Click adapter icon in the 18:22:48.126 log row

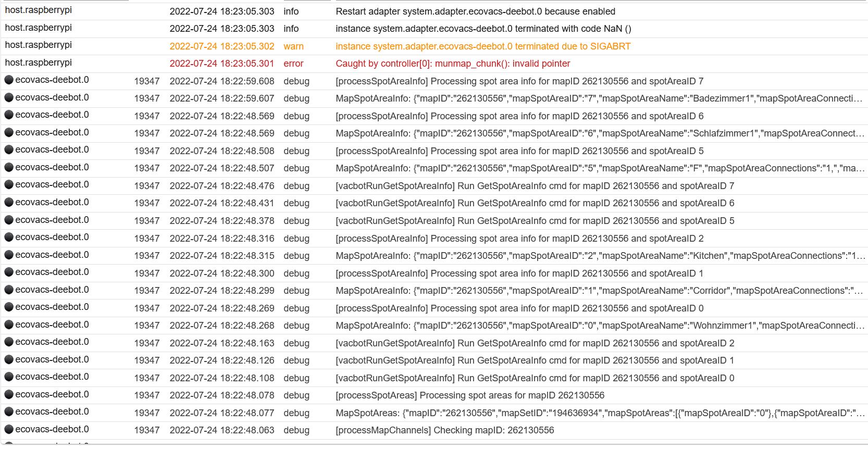(9, 359)
